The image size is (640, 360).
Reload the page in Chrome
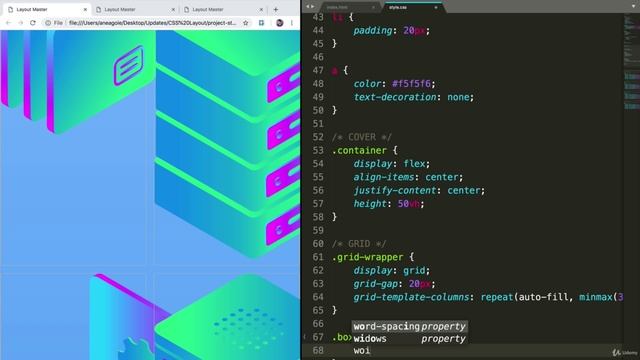click(33, 23)
